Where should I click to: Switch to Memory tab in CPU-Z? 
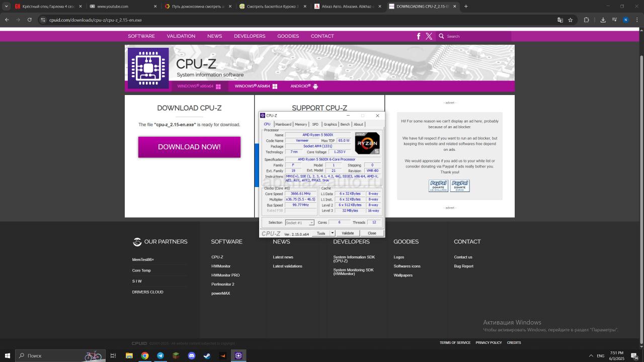pyautogui.click(x=301, y=124)
